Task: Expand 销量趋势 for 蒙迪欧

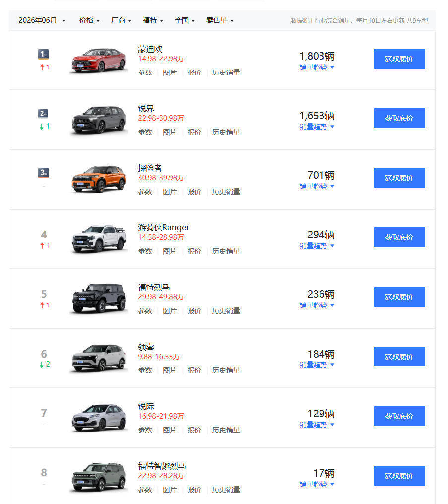Action: 317,67
